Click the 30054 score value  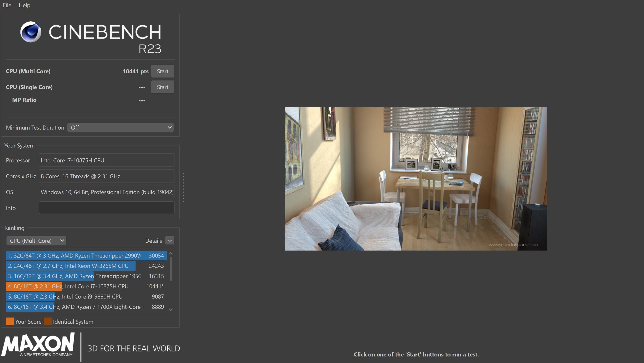(x=156, y=256)
